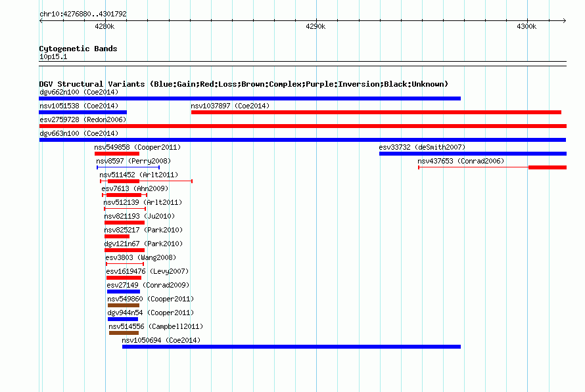Click the chr10:4276880..4301792 coordinates text
This screenshot has height=392, width=585.
pyautogui.click(x=83, y=14)
